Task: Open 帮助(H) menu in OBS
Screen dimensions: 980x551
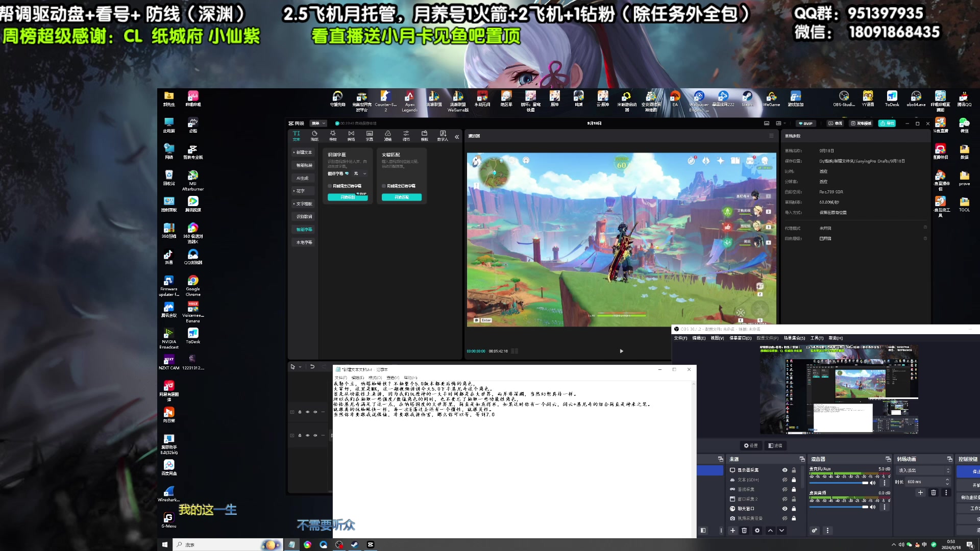Action: (x=836, y=338)
